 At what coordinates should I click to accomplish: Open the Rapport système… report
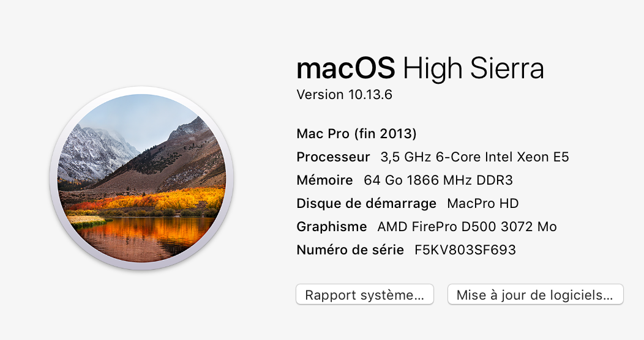(x=364, y=295)
